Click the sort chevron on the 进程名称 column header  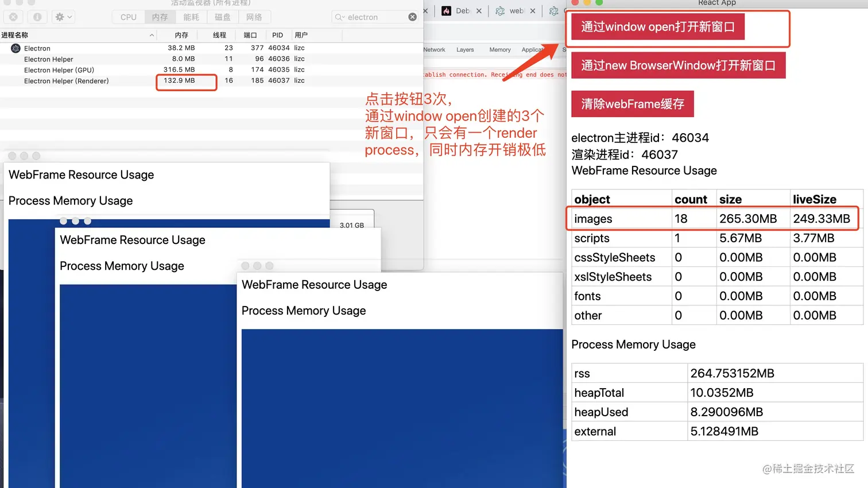[150, 35]
